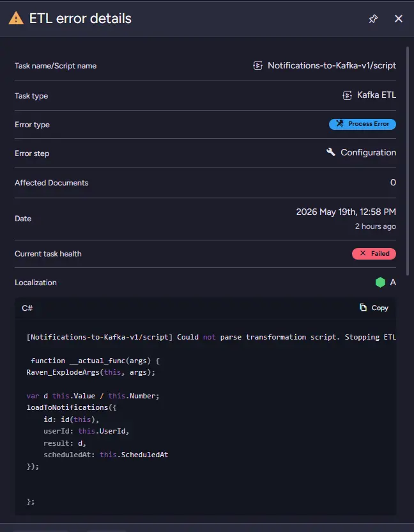Click the "Raven_ExplodeArgs(this, args);" line

(91, 372)
